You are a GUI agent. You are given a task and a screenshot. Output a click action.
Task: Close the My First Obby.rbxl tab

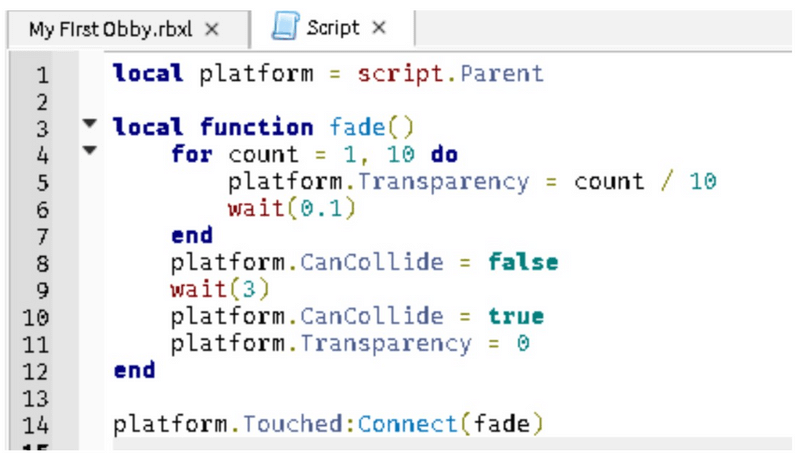[212, 30]
